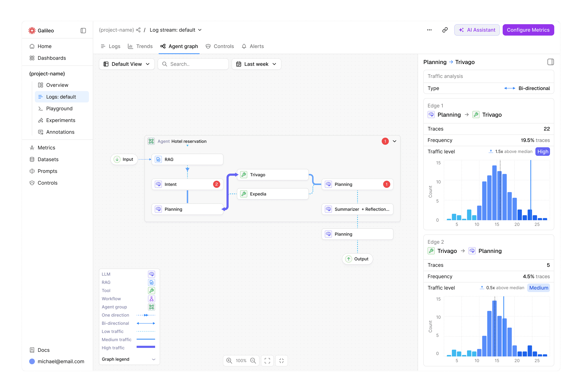Click the Search input field

pyautogui.click(x=193, y=64)
